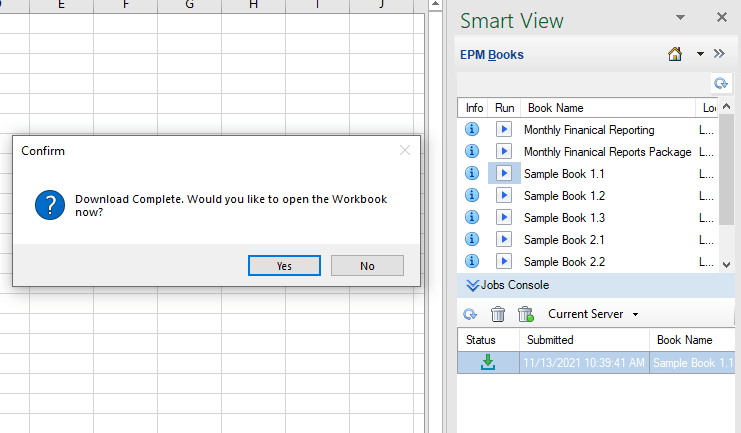Click the double chevron panel switcher
Screen dimensions: 741x433
(x=719, y=55)
